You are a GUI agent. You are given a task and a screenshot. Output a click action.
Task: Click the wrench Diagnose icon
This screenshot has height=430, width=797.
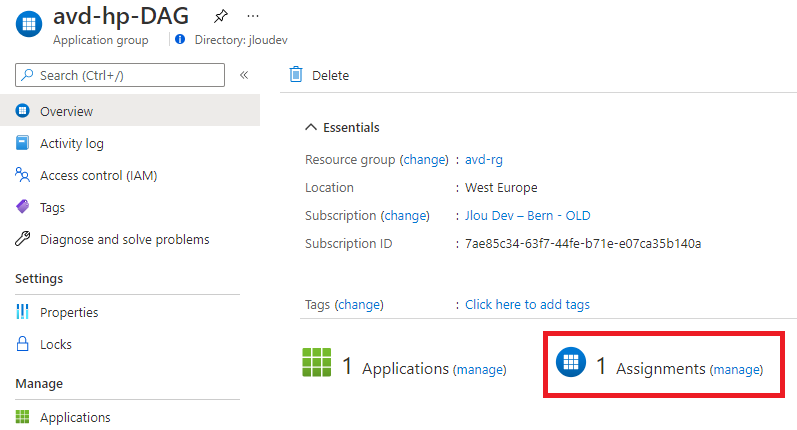(22, 238)
